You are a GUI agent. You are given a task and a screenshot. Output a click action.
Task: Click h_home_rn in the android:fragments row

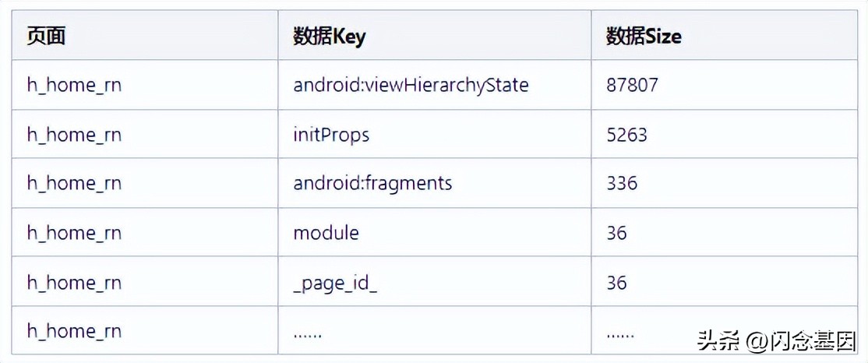[74, 183]
